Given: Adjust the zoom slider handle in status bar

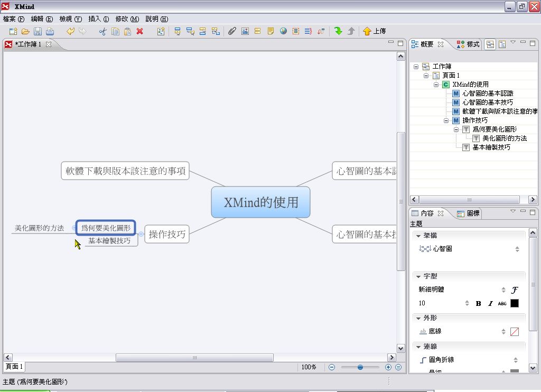Looking at the screenshot, I should pyautogui.click(x=360, y=367).
